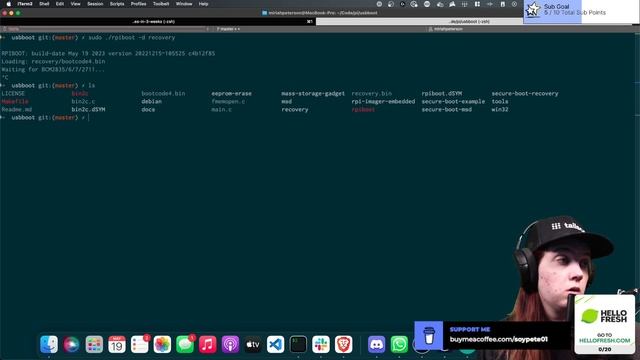Click the win32 directory name
The image size is (640, 360).
click(500, 109)
